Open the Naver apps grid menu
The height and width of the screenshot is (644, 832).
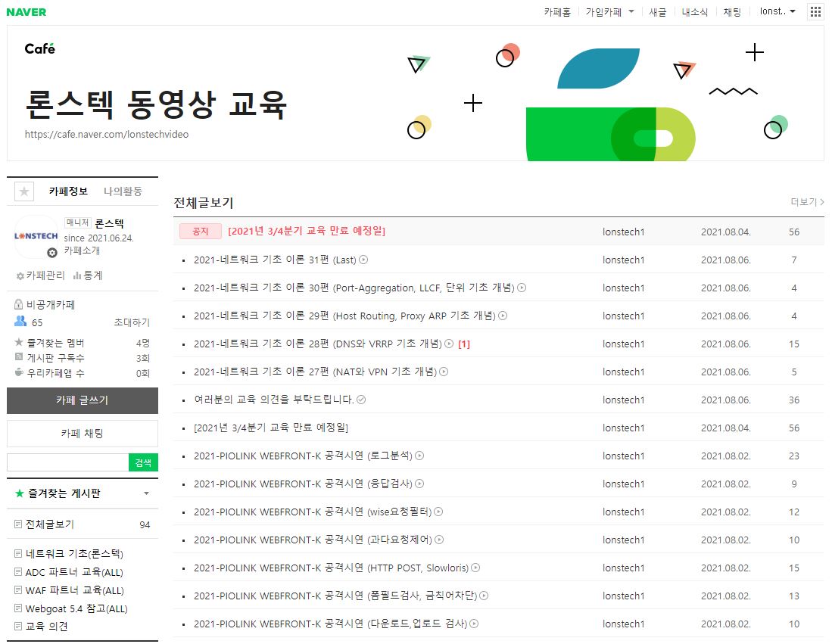click(815, 11)
